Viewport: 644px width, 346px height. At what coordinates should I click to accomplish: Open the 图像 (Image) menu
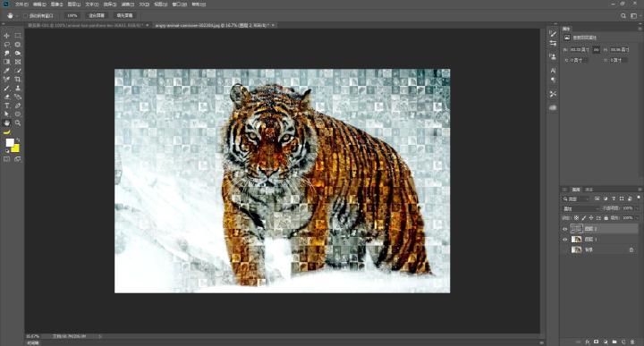[56, 4]
